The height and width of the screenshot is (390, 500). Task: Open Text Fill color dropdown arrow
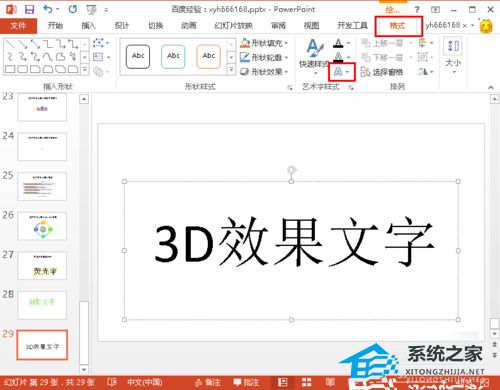348,43
